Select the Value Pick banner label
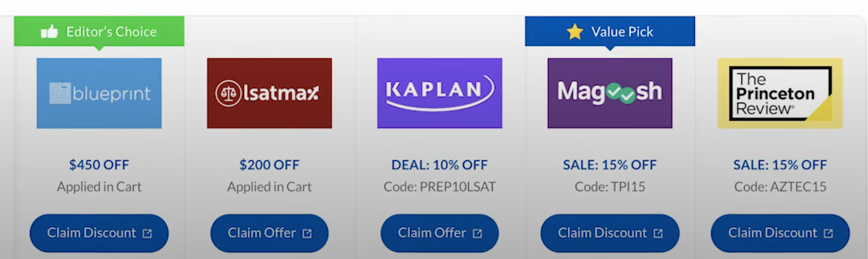The width and height of the screenshot is (868, 259). tap(622, 32)
